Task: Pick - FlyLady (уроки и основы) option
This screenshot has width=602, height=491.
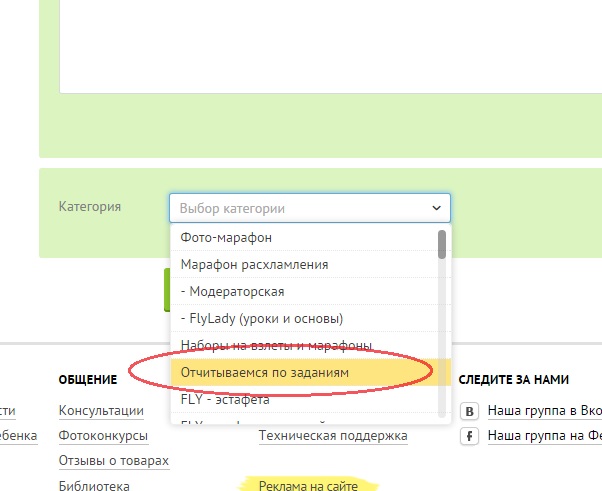Action: (262, 319)
